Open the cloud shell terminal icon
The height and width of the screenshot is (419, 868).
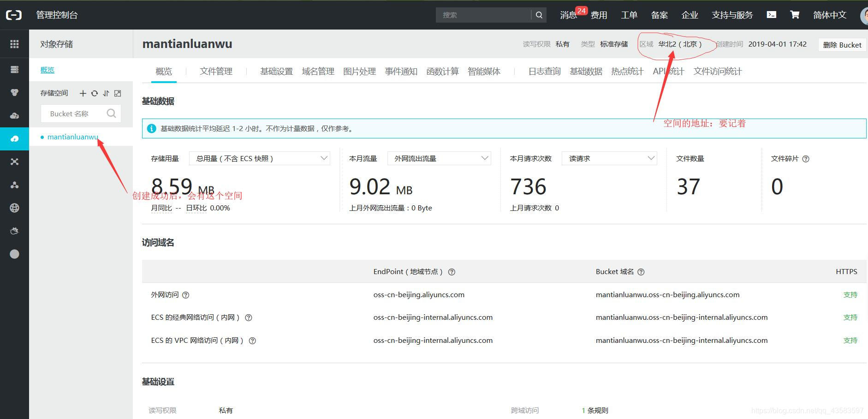click(771, 15)
